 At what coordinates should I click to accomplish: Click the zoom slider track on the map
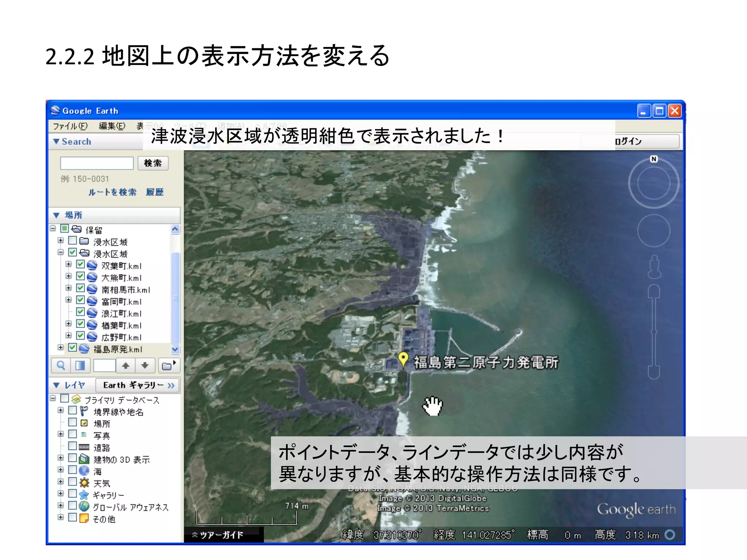click(654, 332)
